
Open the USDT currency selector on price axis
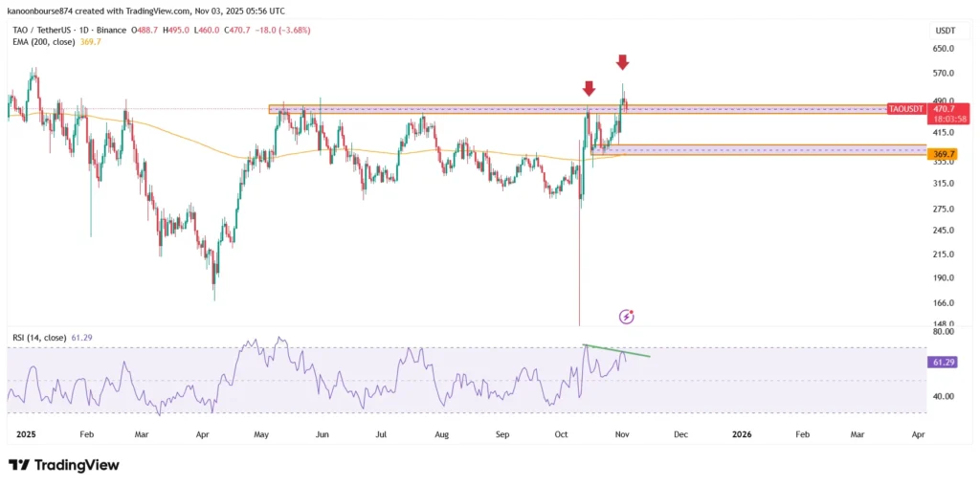click(944, 31)
